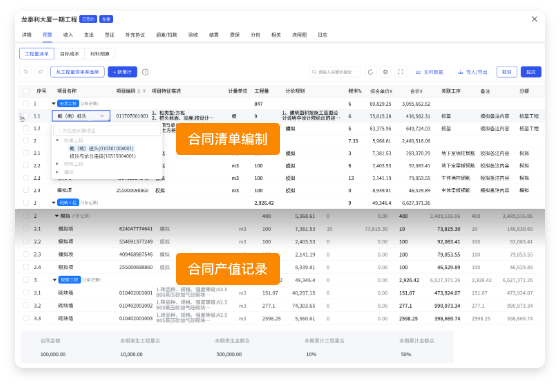Click code cell 409468987546

click(x=136, y=255)
